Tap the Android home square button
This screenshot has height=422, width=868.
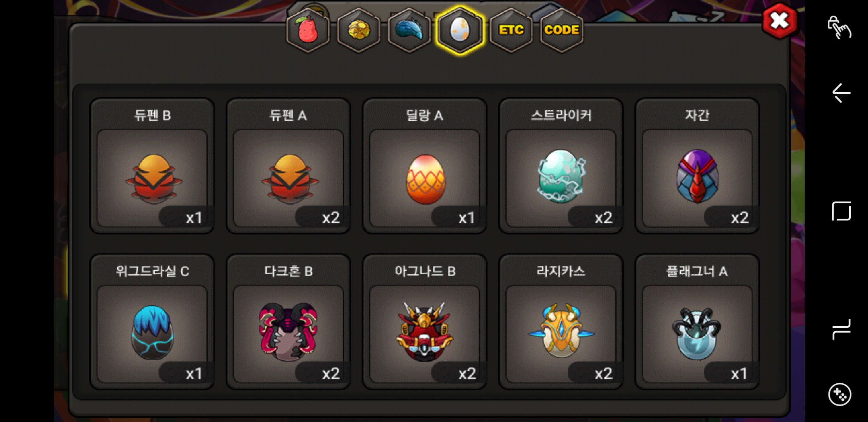[x=841, y=211]
